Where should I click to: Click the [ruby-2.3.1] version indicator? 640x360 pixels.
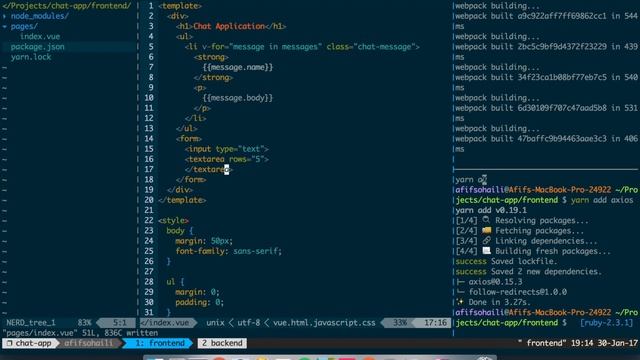[607, 323]
